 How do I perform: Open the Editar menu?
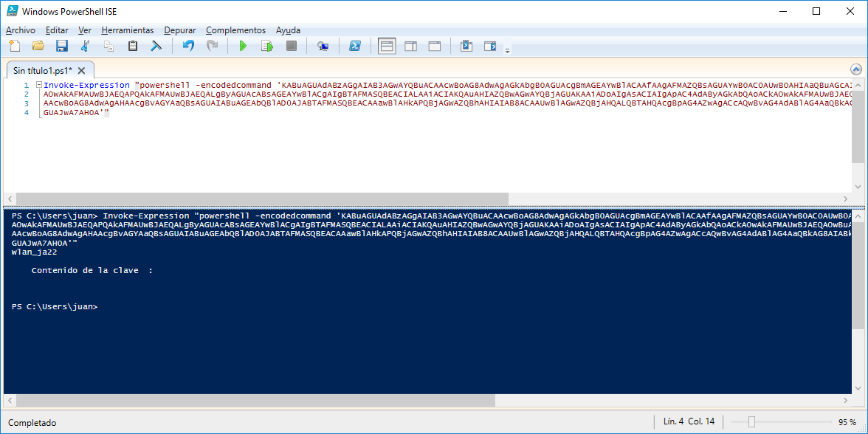pos(57,30)
